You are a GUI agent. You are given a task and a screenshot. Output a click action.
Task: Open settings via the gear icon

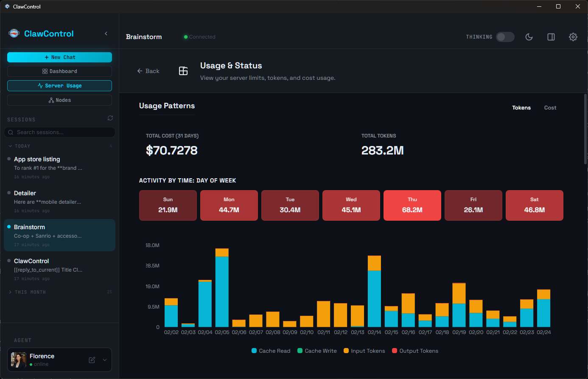[573, 37]
